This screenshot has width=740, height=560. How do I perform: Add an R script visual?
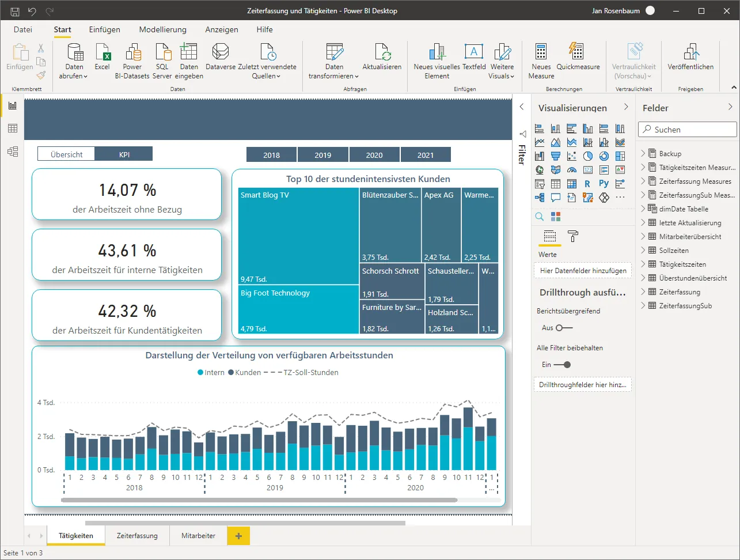[588, 184]
